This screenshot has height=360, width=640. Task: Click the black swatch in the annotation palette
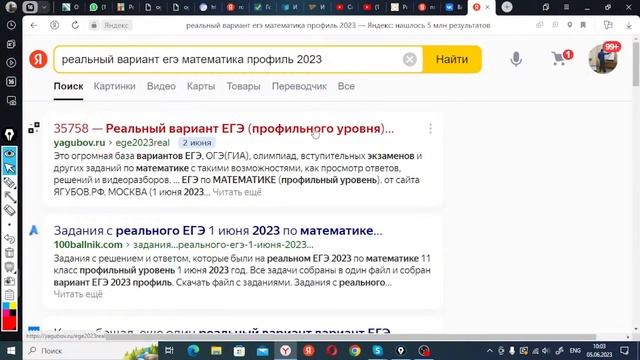point(13,313)
